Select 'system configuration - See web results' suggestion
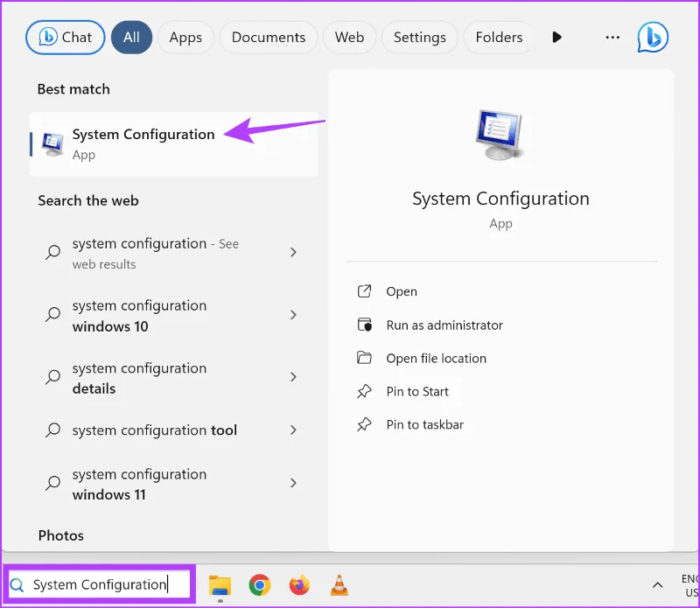 (173, 253)
